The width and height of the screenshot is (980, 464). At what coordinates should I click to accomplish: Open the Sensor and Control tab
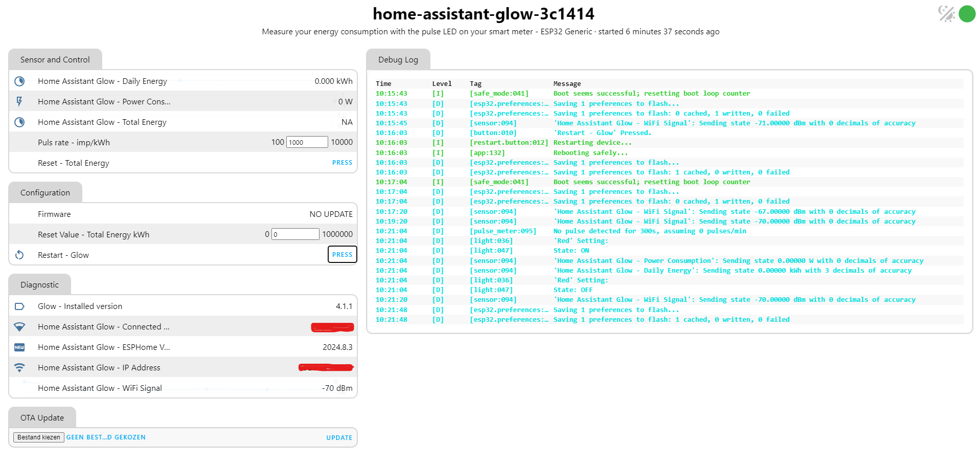click(x=55, y=59)
